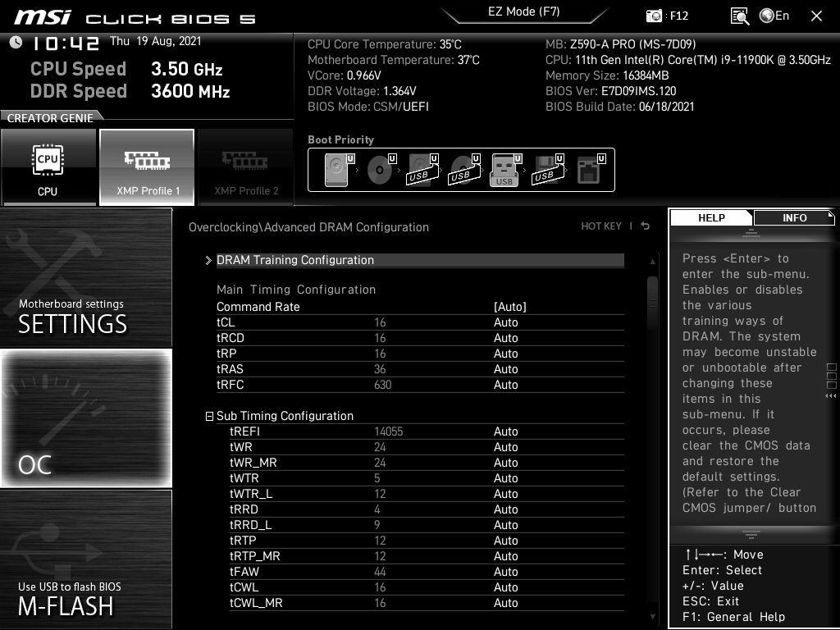Click the CREATOR GENIE label tab
Image resolution: width=840 pixels, height=630 pixels.
(x=51, y=118)
